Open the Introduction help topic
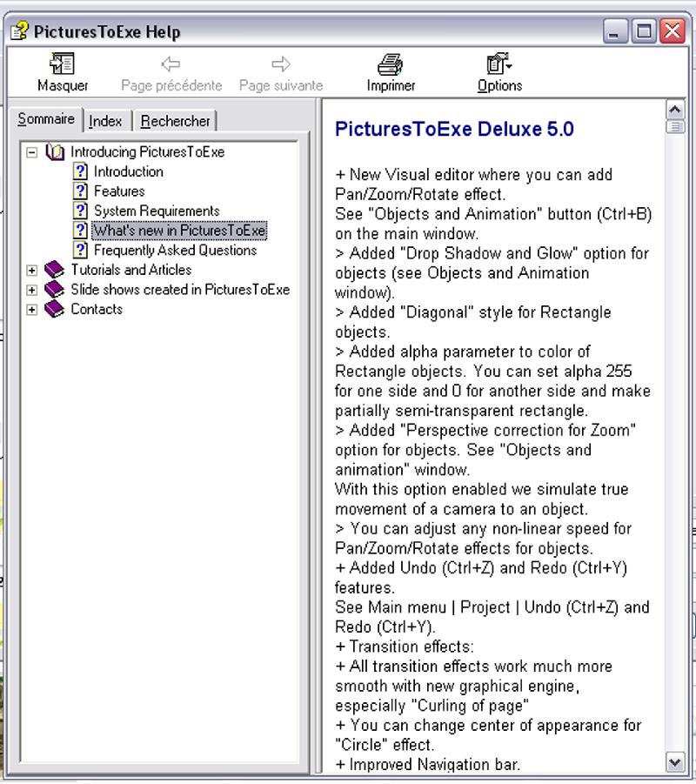The height and width of the screenshot is (784, 696). [x=129, y=171]
